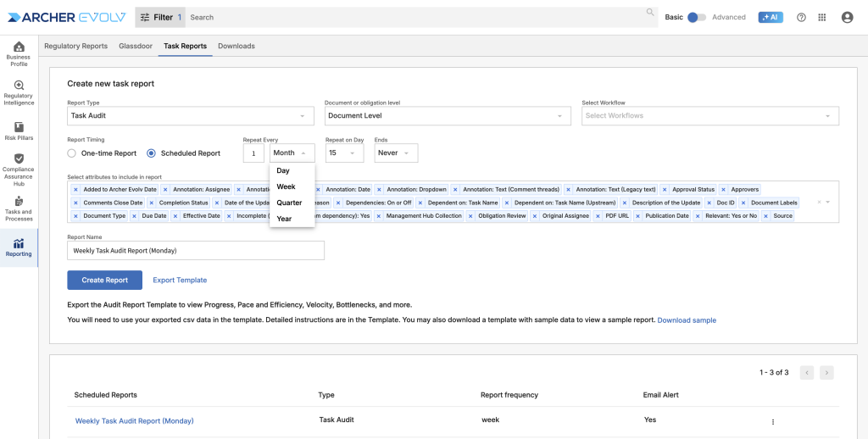868x439 pixels.
Task: Toggle Basic to Advanced search mode
Action: 696,17
